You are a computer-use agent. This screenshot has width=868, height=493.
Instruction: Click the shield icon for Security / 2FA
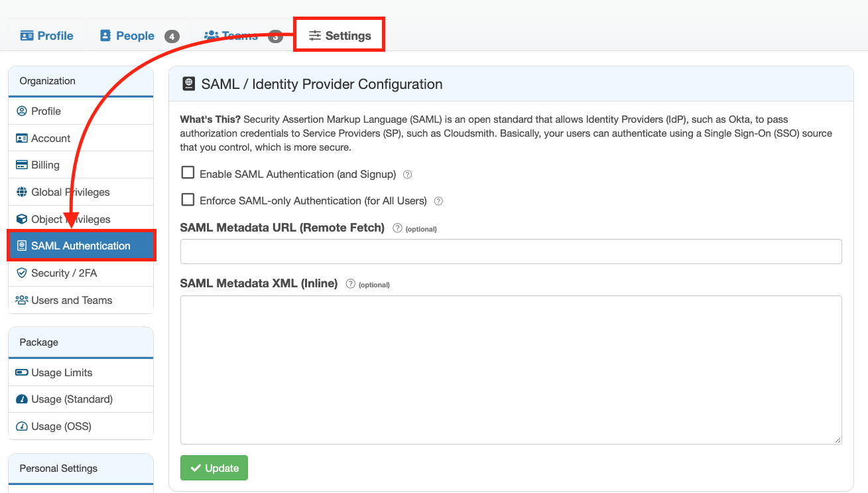(21, 273)
